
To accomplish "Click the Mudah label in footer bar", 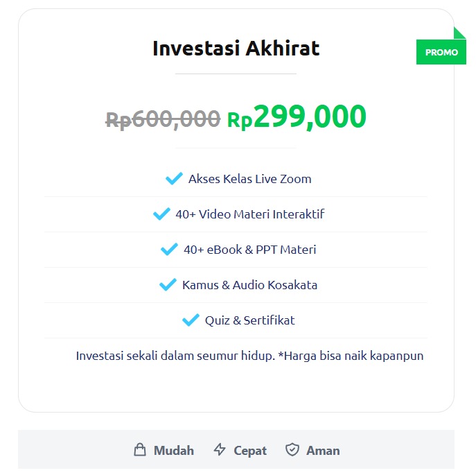I will tap(174, 451).
